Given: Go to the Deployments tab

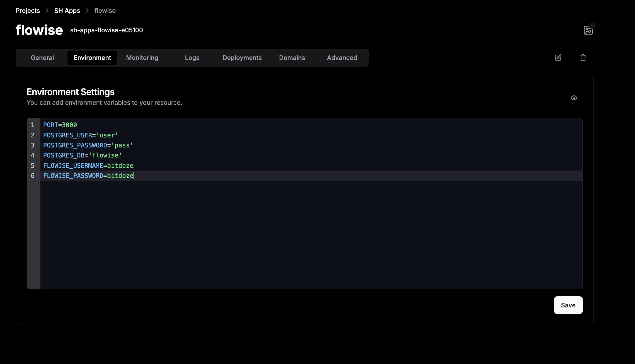Looking at the screenshot, I should [242, 58].
